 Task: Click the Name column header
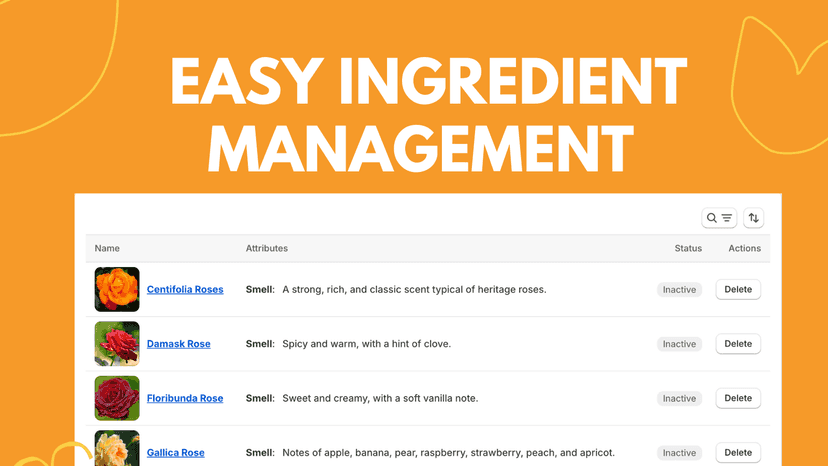click(107, 248)
